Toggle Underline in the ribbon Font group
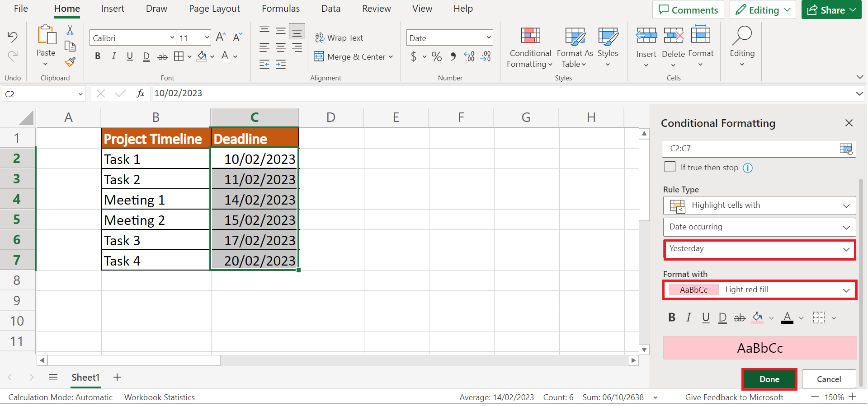The height and width of the screenshot is (406, 868). (130, 56)
